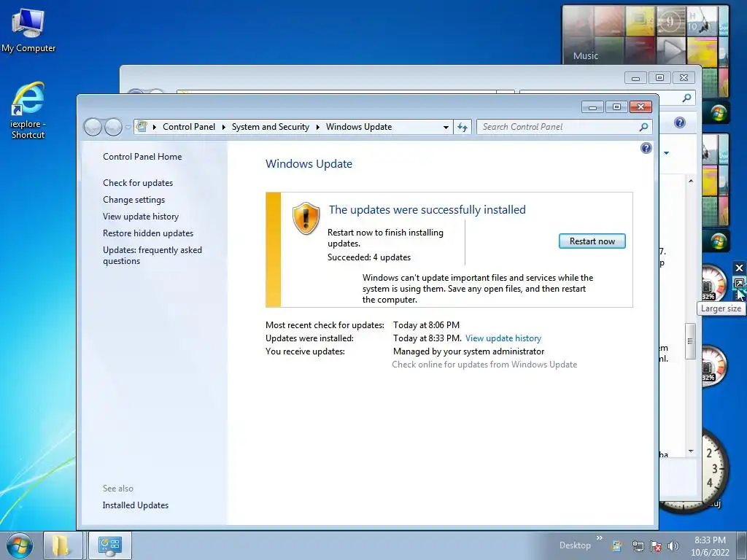This screenshot has width=747, height=560.
Task: Expand the Desktop toolbar chevron on taskbar
Action: click(x=600, y=538)
